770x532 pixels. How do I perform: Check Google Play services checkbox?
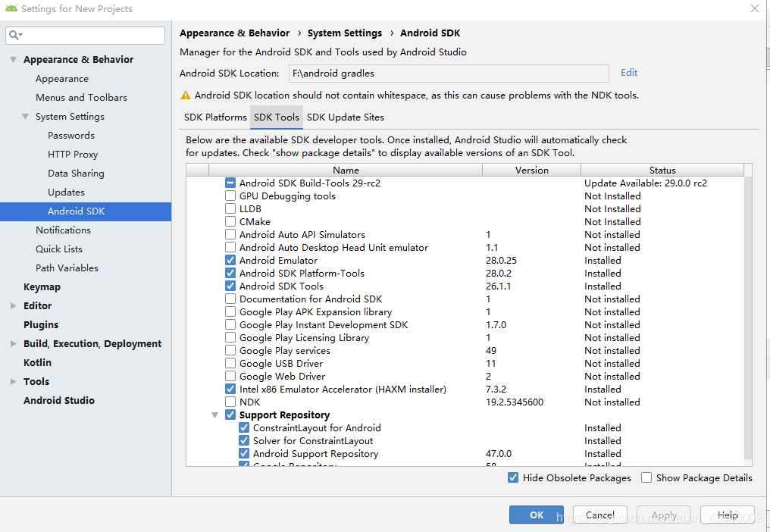(230, 350)
